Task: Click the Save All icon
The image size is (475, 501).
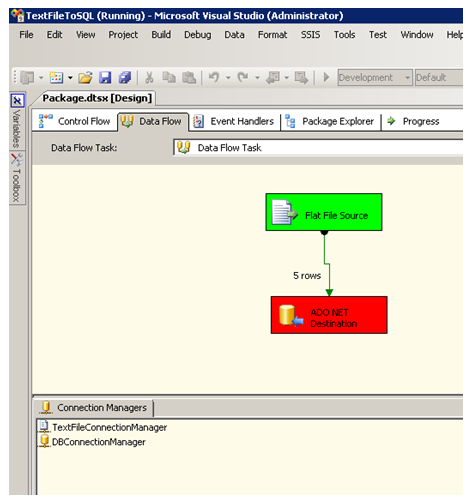Action: tap(125, 78)
